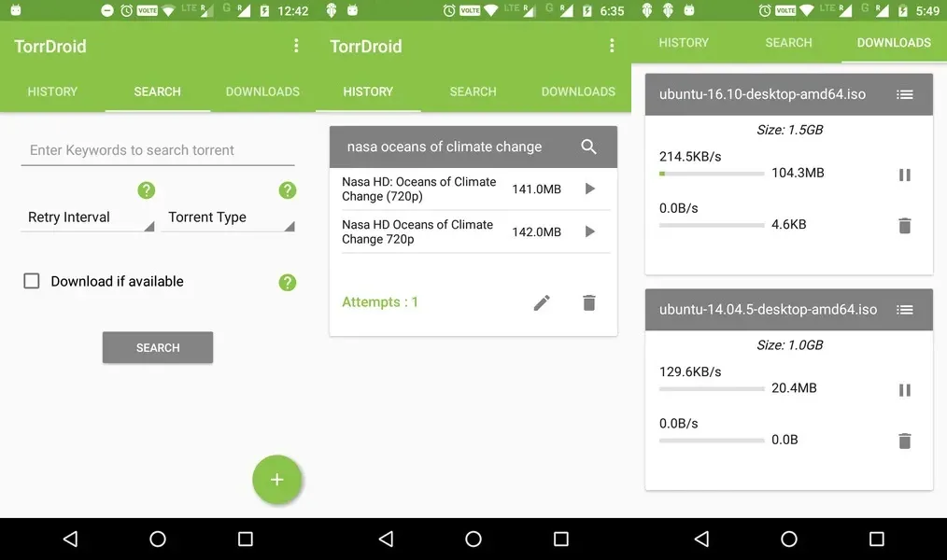Image resolution: width=947 pixels, height=560 pixels.
Task: Click Size: 1.0GB text
Action: (789, 345)
